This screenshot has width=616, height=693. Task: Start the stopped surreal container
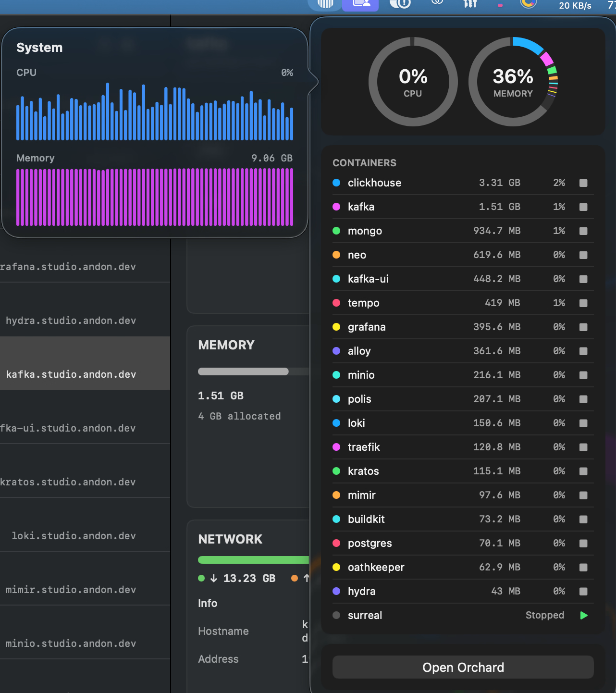click(x=584, y=615)
